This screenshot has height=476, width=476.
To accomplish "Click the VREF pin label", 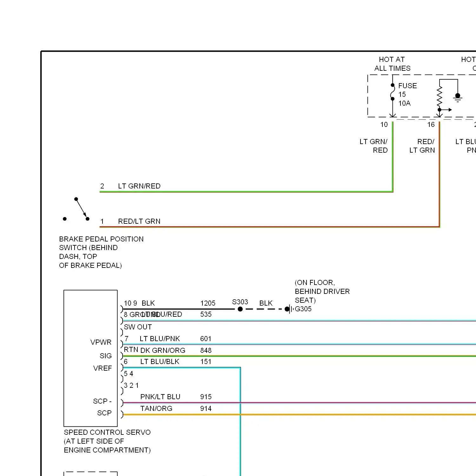I will click(102, 368).
